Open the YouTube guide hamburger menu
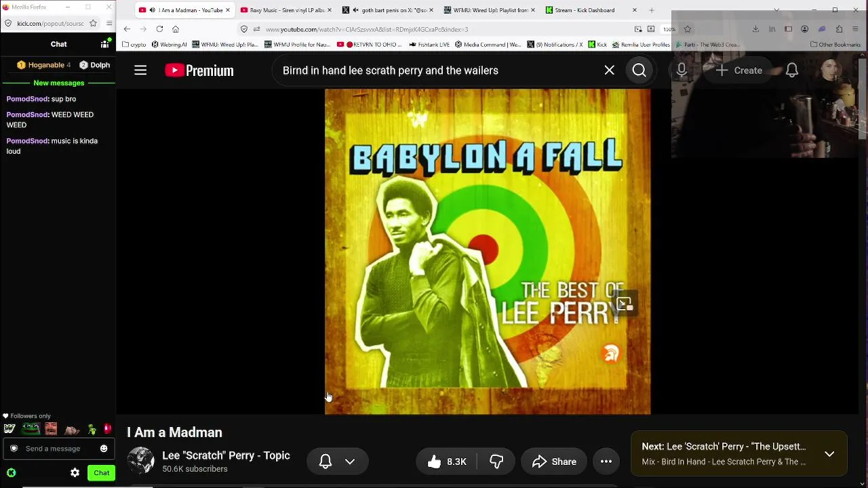This screenshot has width=868, height=488. [140, 70]
